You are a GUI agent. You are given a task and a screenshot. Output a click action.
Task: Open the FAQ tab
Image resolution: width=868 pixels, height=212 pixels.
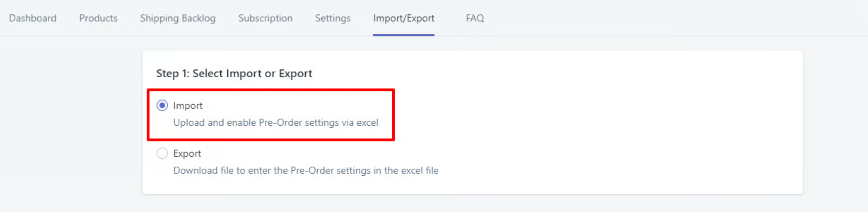475,18
